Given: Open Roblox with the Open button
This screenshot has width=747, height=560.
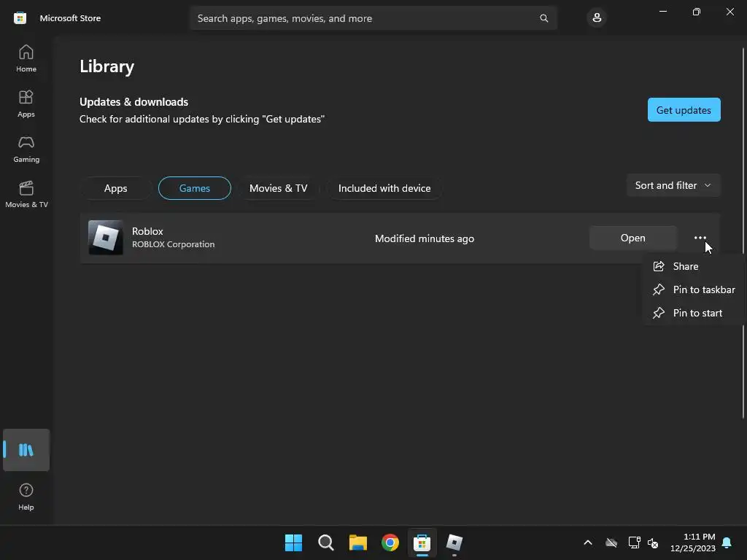Looking at the screenshot, I should click(x=632, y=238).
